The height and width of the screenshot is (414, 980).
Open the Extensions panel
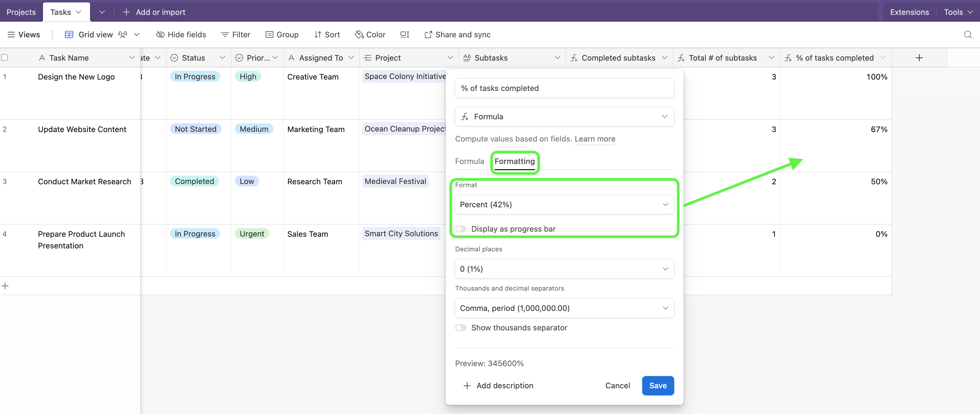(909, 12)
